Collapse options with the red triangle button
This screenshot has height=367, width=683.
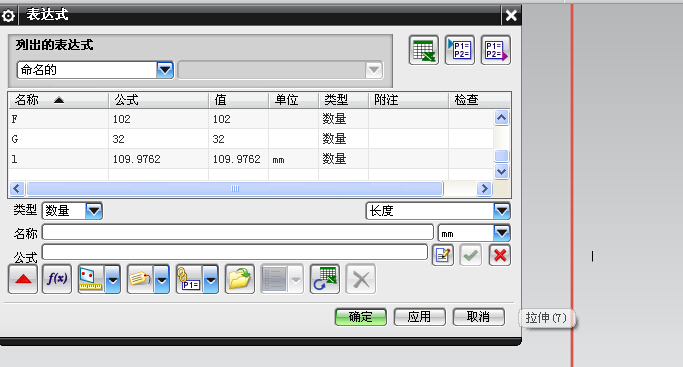tap(23, 279)
